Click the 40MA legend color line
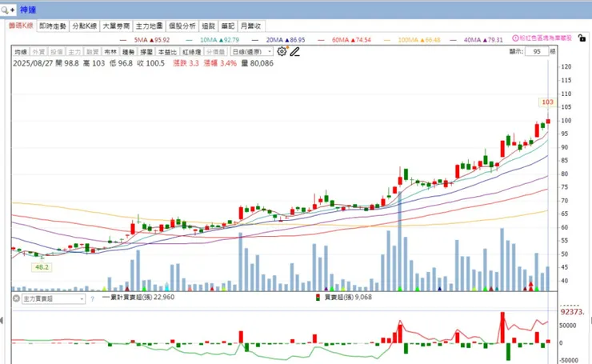 coord(453,40)
